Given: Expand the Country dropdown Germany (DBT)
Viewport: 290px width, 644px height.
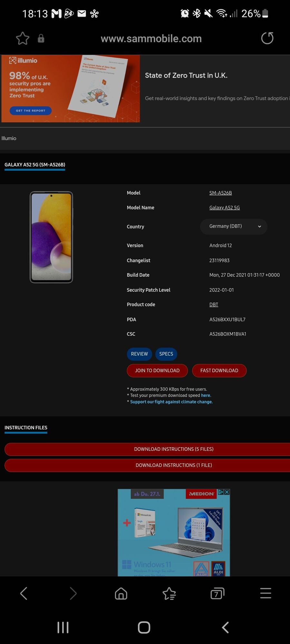Looking at the screenshot, I should coord(234,226).
